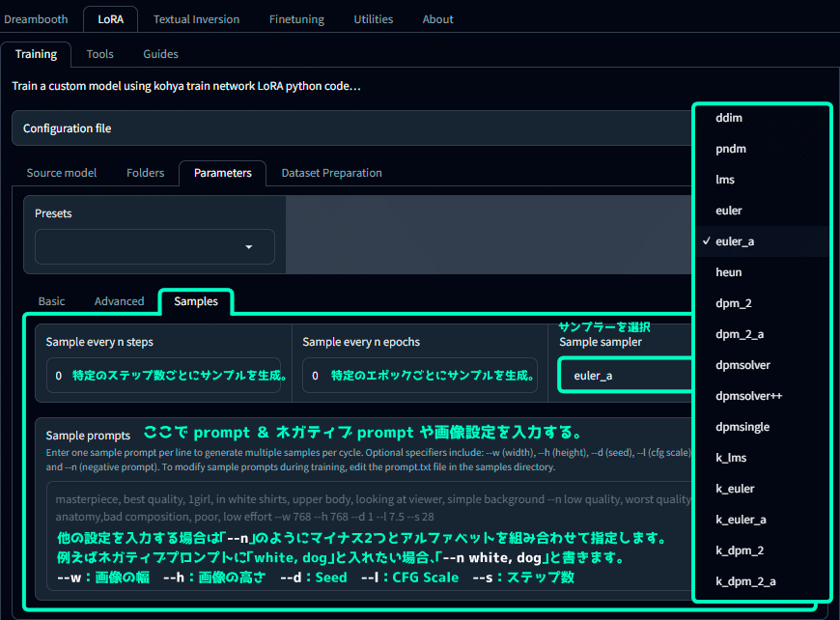Switch to the Source model tab

tap(62, 173)
